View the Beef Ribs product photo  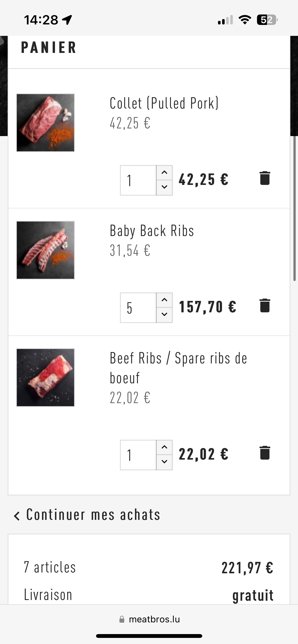46,378
